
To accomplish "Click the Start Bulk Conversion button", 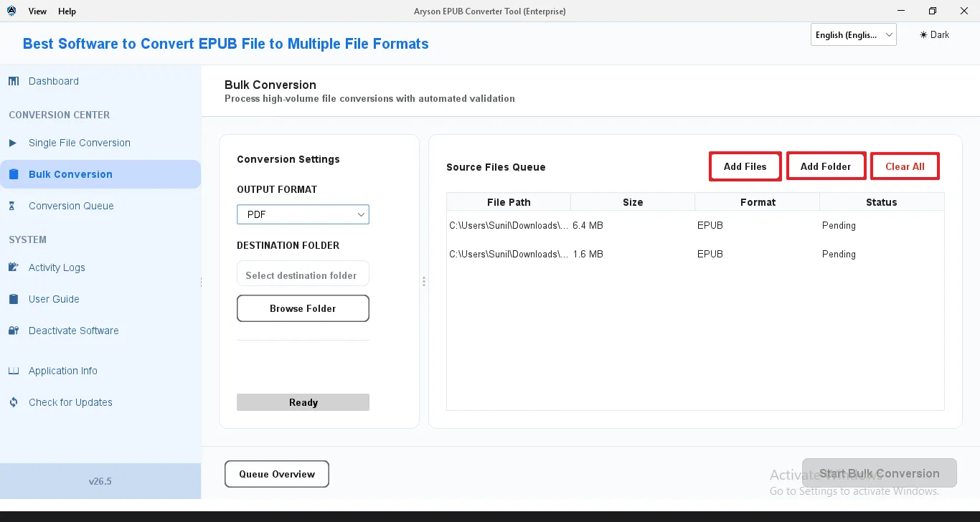I will 880,473.
